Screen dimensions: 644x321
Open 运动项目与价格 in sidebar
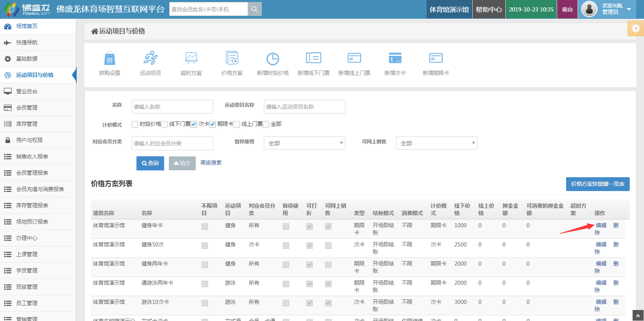click(x=38, y=75)
